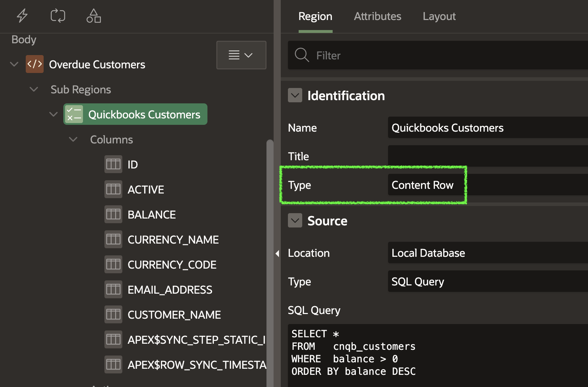588x387 pixels.
Task: Select the EMAIL_ADDRESS column label
Action: (x=170, y=290)
